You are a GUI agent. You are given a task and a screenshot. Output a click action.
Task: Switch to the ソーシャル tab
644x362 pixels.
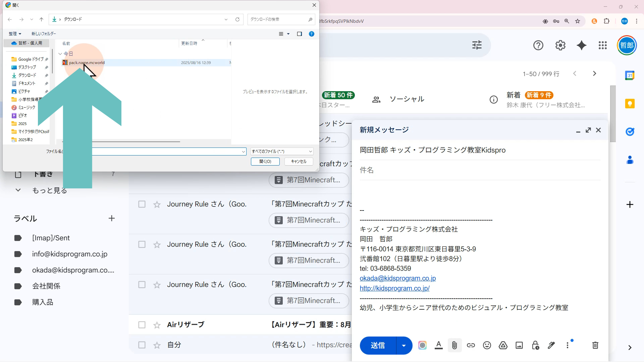(407, 99)
